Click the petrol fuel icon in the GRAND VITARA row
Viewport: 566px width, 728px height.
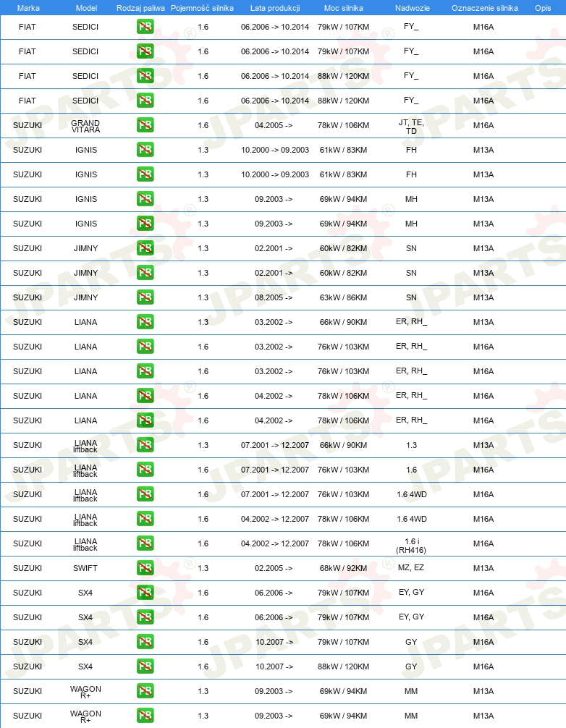[x=145, y=125]
